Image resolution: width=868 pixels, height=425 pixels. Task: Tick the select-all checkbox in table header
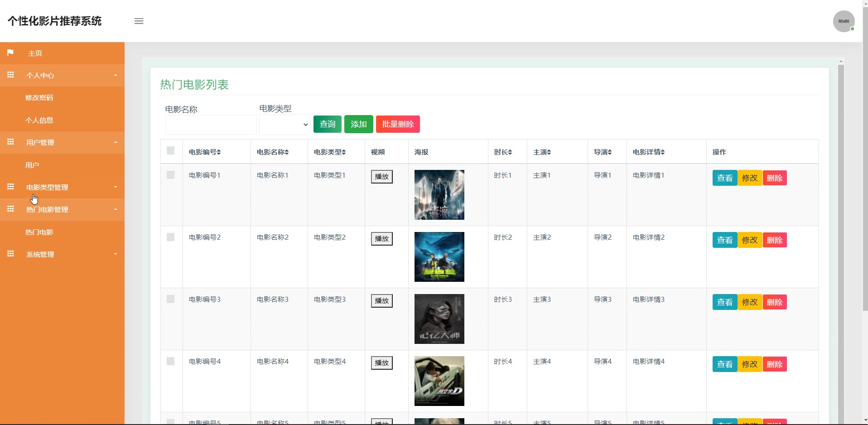pos(171,150)
